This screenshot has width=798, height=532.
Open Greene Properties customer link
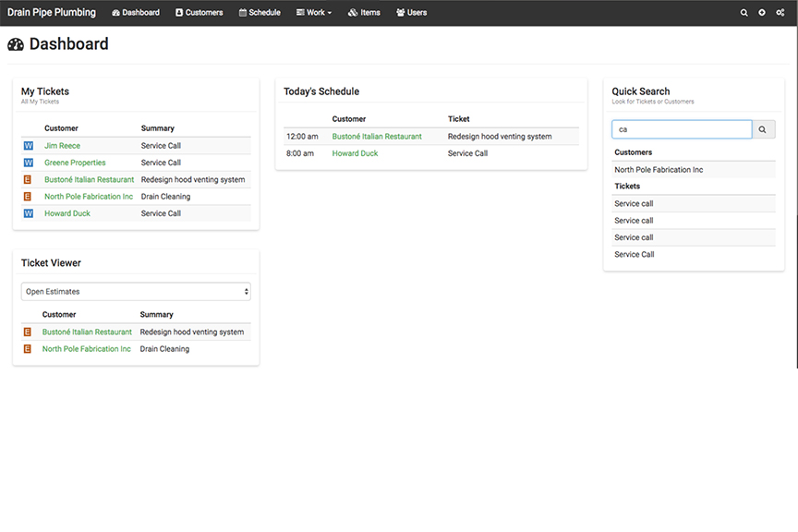coord(75,163)
